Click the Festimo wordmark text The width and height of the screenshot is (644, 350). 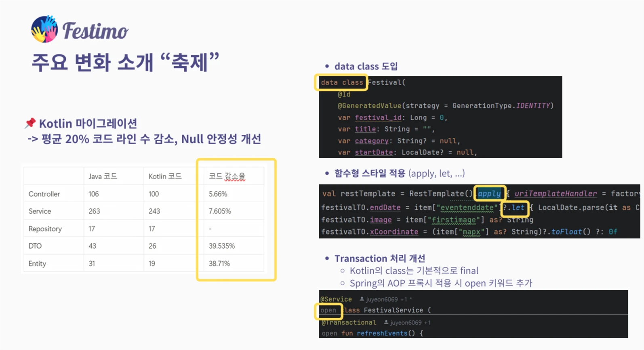pos(95,31)
